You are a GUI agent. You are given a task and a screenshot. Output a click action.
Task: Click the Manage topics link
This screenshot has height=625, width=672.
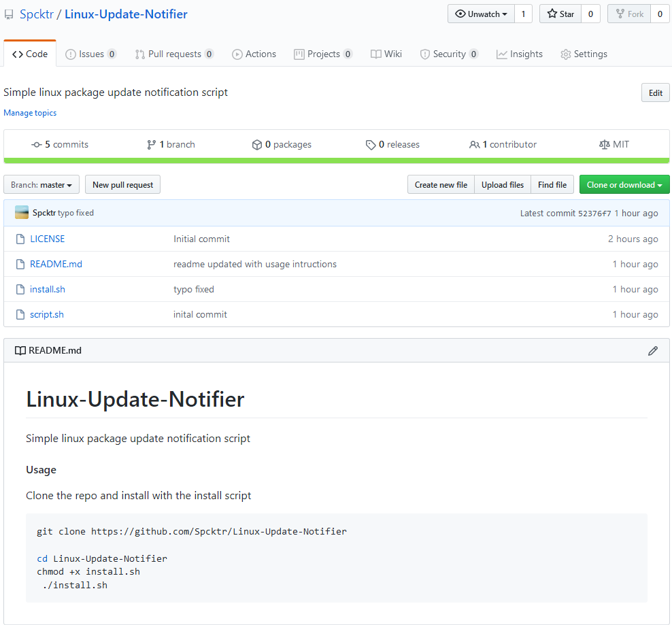pyautogui.click(x=30, y=113)
